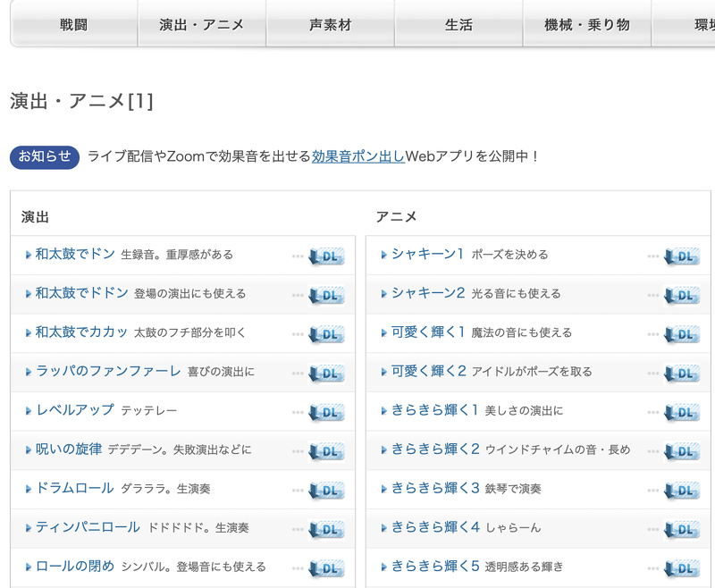Play the きらきら輝く1 sound
Image resolution: width=715 pixels, height=588 pixels.
(435, 410)
